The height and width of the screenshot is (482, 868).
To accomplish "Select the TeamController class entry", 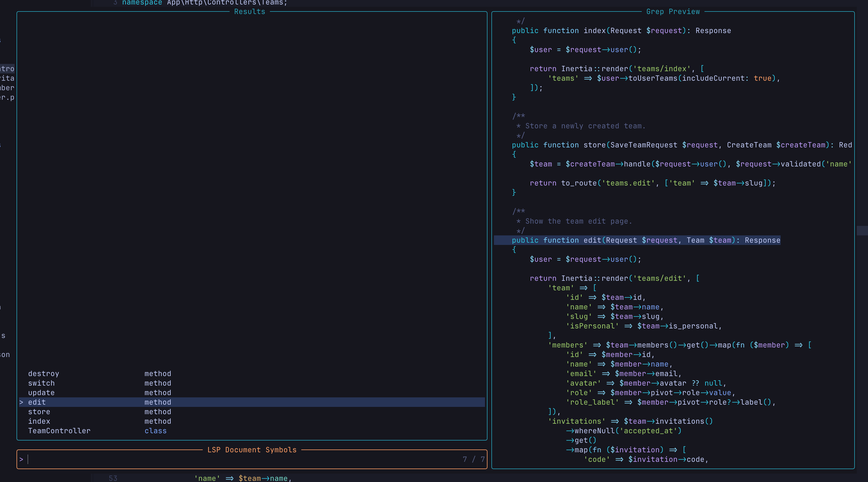I will pos(59,431).
